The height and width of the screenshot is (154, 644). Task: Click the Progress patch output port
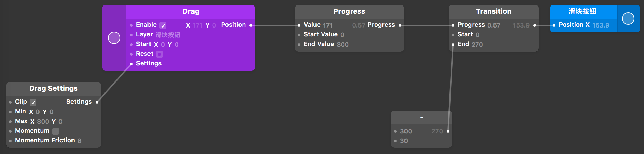click(400, 25)
